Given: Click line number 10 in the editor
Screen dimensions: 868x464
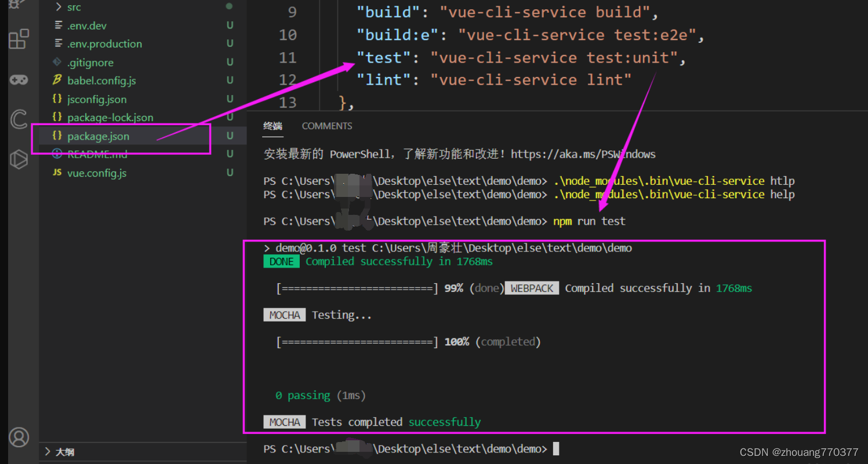Looking at the screenshot, I should [288, 35].
